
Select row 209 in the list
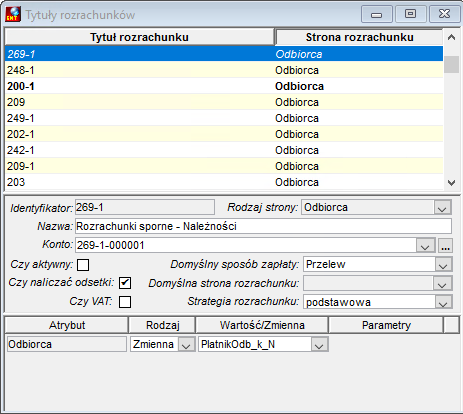[224, 102]
